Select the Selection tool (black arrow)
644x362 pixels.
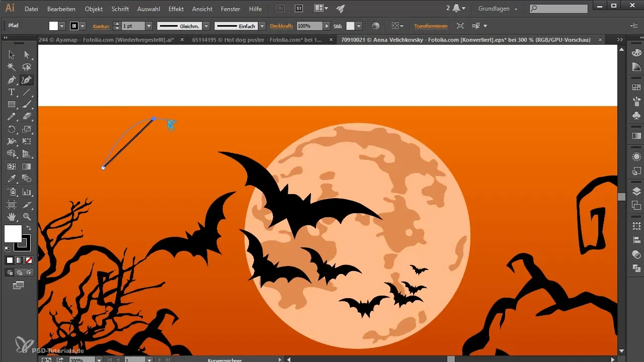point(12,55)
